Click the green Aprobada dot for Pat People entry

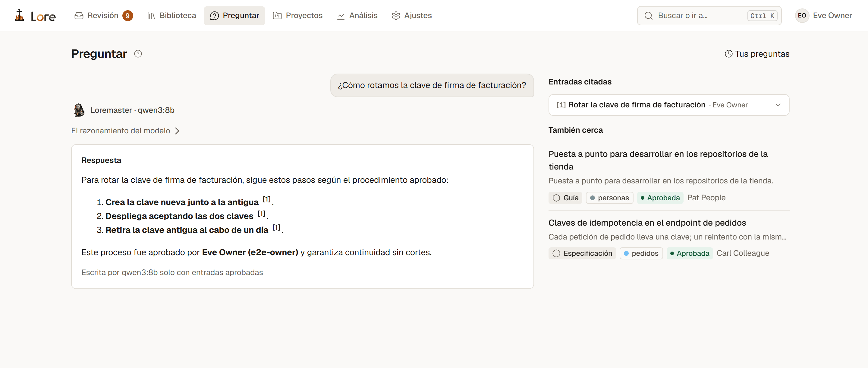tap(643, 198)
